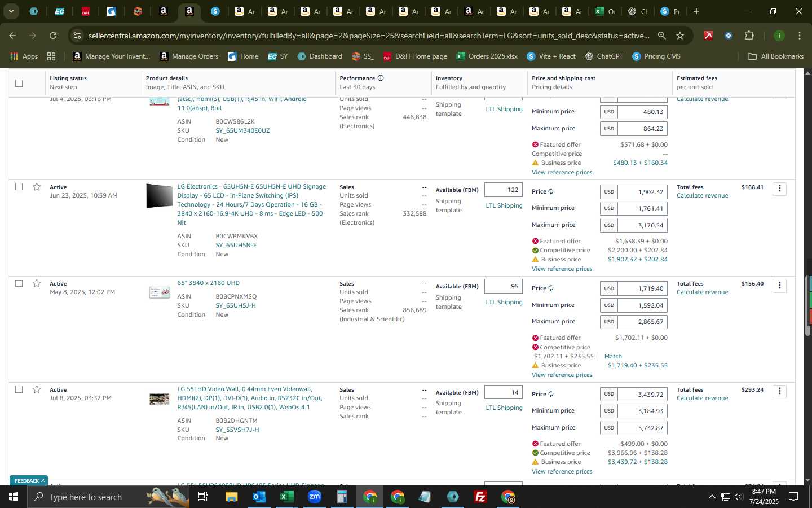Click the browser back arrow
The image size is (812, 508).
point(12,36)
